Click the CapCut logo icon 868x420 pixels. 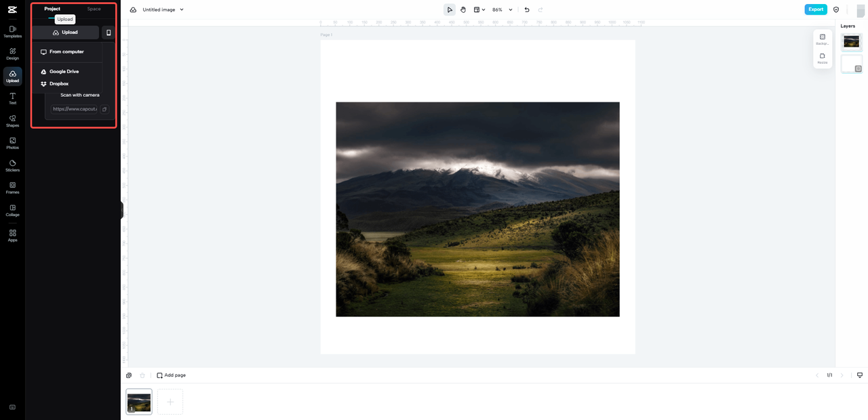coord(12,9)
